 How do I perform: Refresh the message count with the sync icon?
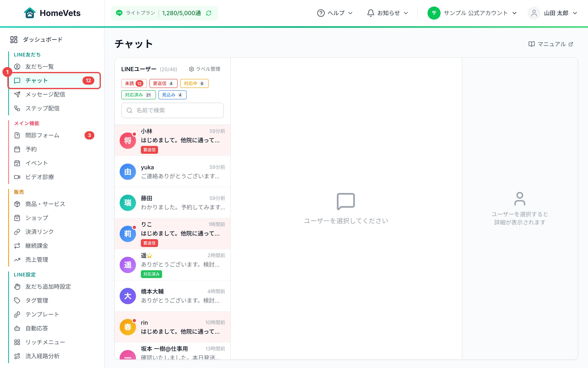pos(209,13)
